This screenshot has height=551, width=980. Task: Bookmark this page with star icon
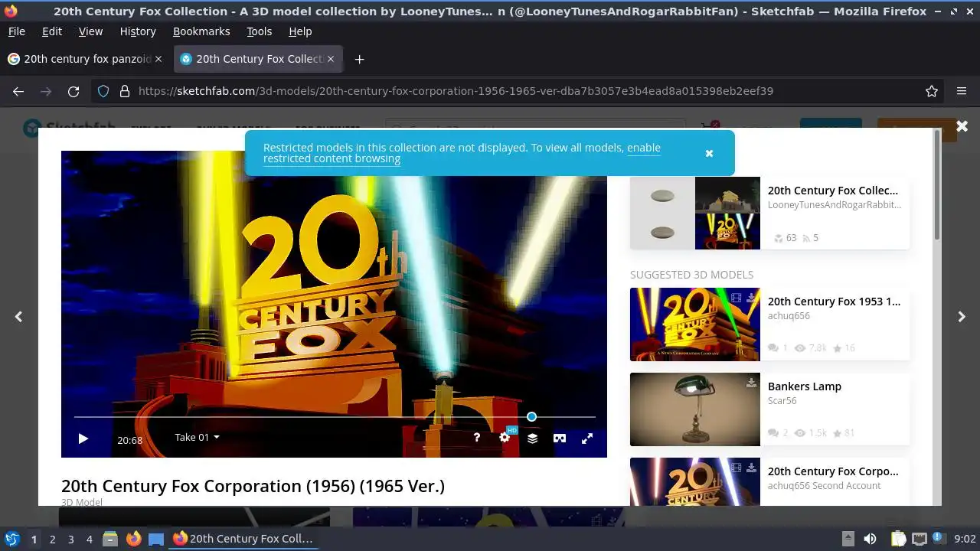pos(932,91)
